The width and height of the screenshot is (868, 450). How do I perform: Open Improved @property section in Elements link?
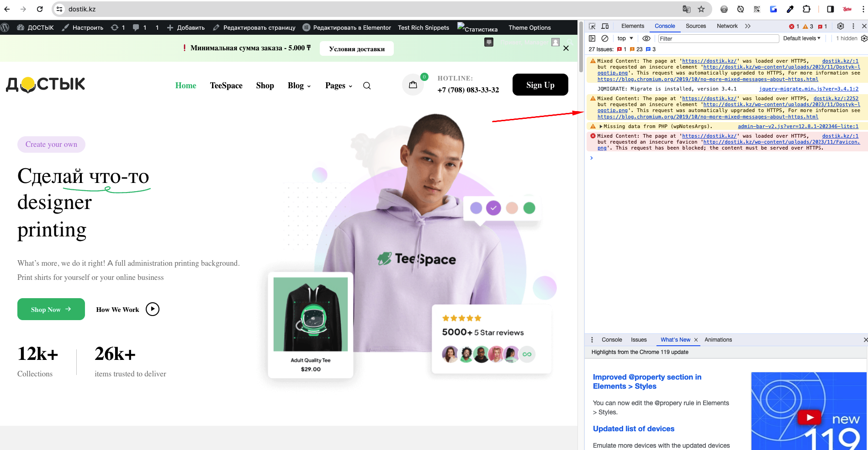[647, 381]
